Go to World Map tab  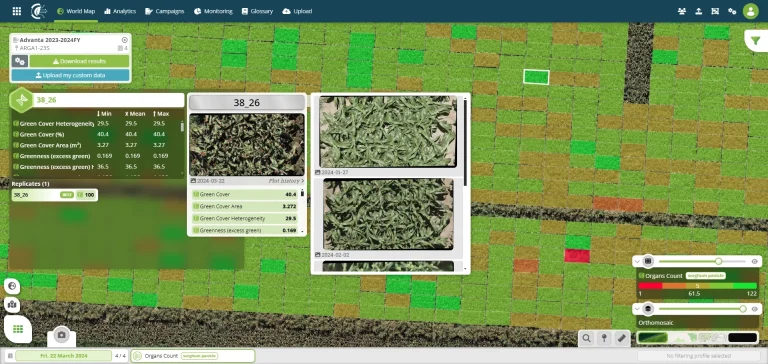click(76, 11)
